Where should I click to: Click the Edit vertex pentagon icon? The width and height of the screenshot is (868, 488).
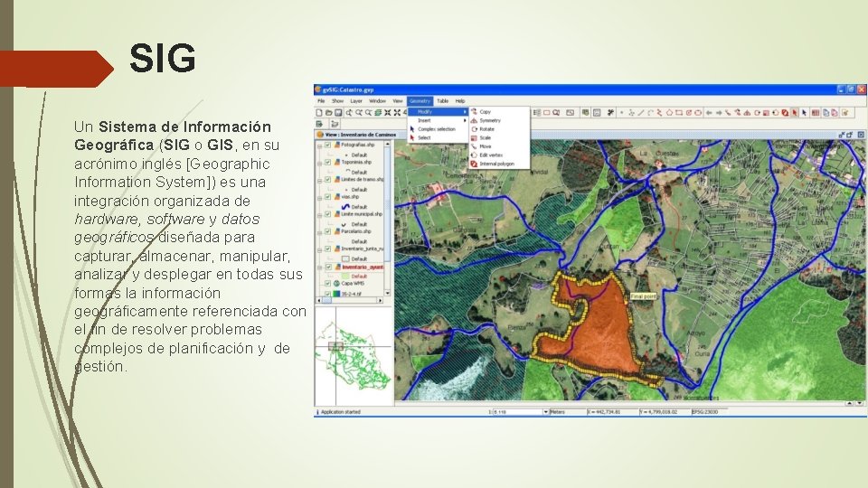pyautogui.click(x=474, y=155)
